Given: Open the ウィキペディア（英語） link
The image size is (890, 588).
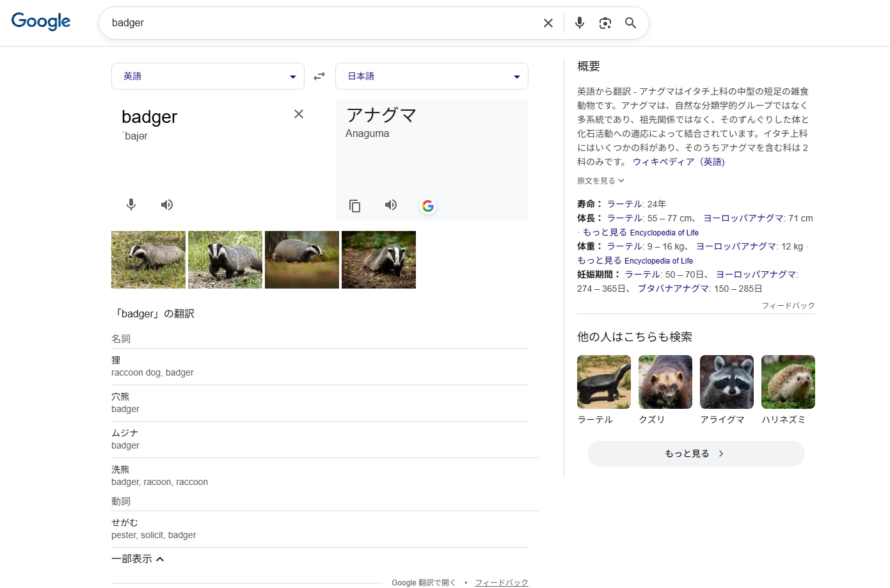Looking at the screenshot, I should coord(678,162).
